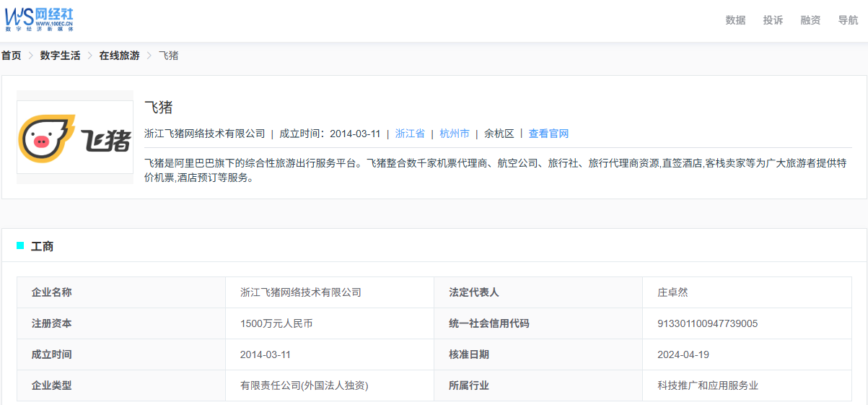
Task: Visit the 查看官网 link
Action: click(x=548, y=134)
